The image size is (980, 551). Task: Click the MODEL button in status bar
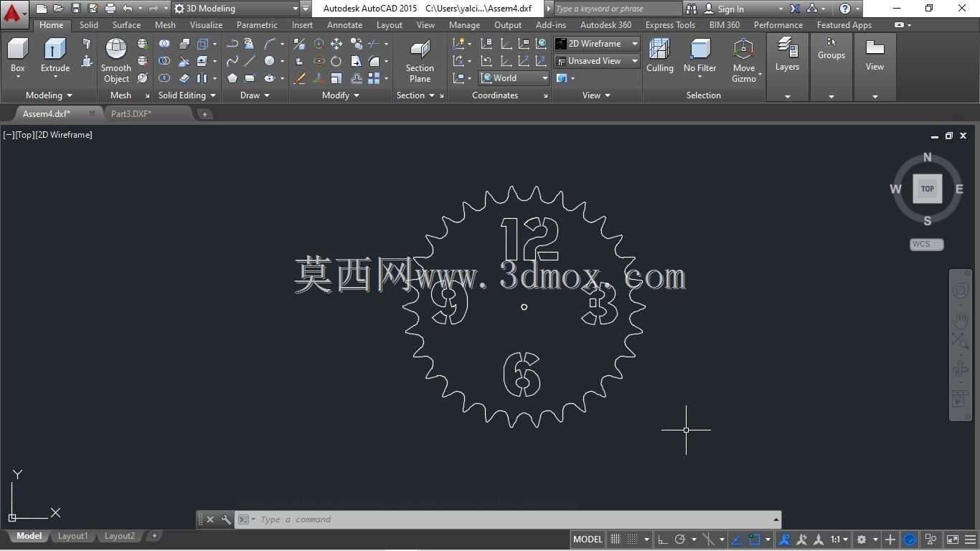coord(588,540)
